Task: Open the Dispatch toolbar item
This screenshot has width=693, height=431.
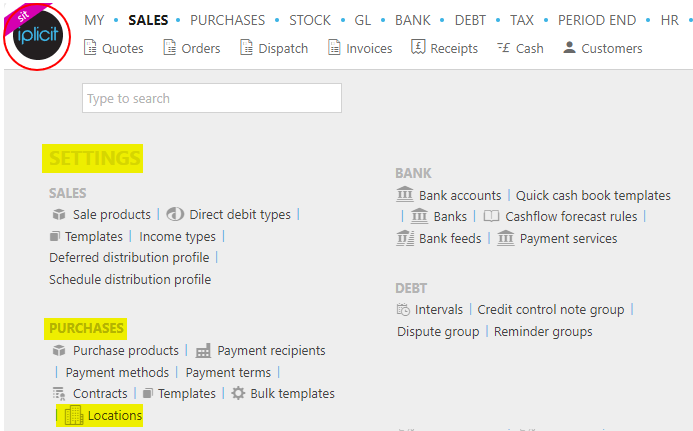Action: pyautogui.click(x=274, y=48)
